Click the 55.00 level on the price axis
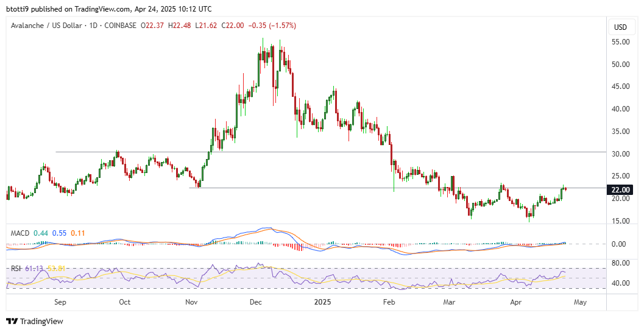 tap(621, 42)
